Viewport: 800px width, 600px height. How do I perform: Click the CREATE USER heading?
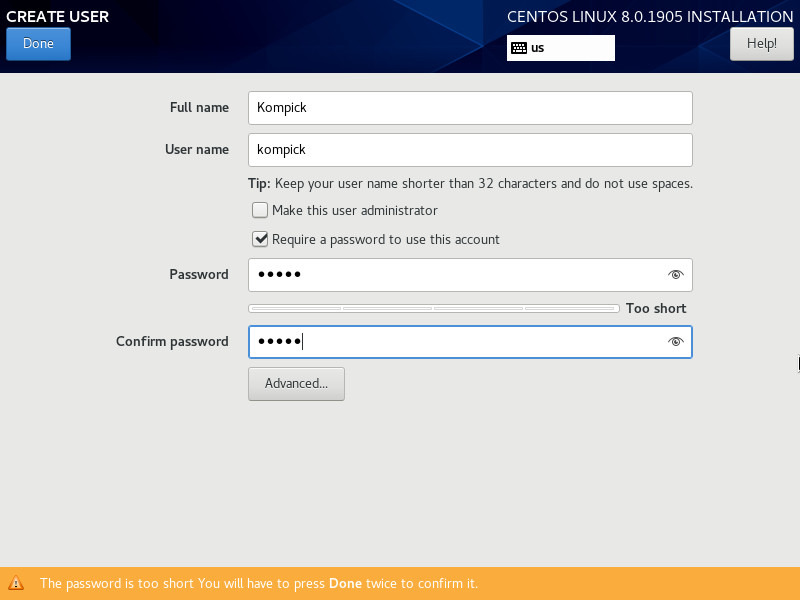tap(58, 16)
